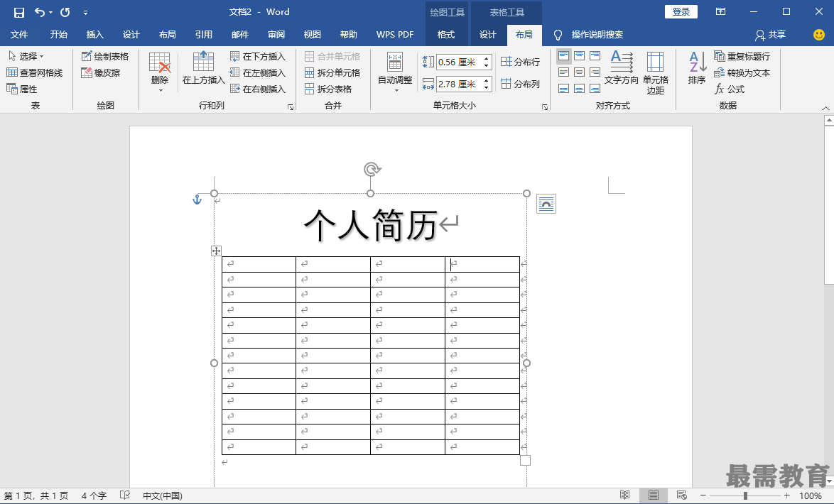
Task: Open the drawing tools 格式 tab
Action: pyautogui.click(x=445, y=35)
